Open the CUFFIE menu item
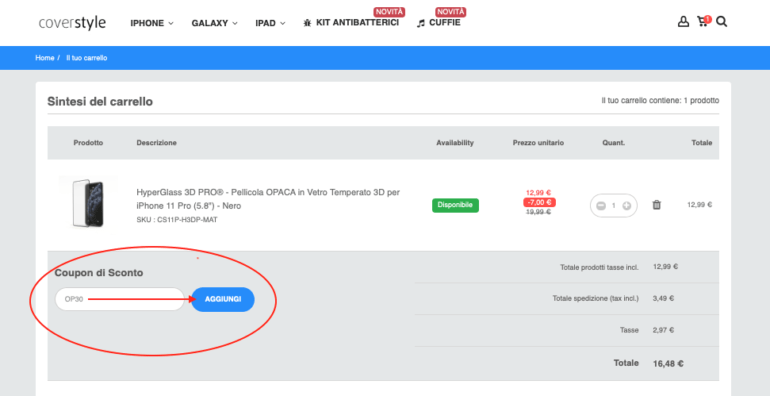This screenshot has height=396, width=770. [439, 23]
